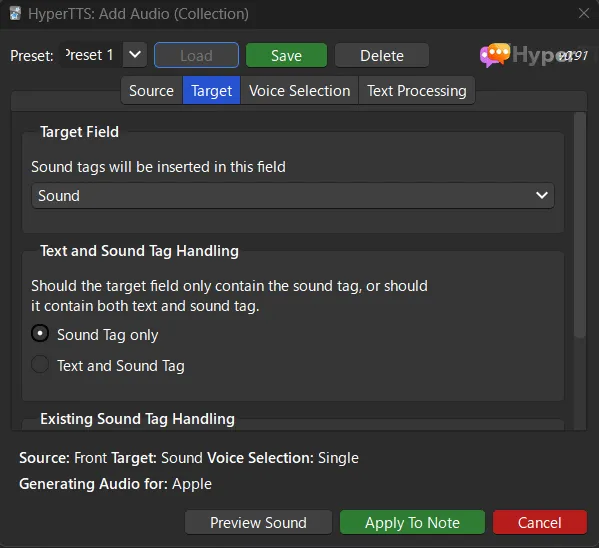Click the Hyper logo text beside bubbles
599x548 pixels.
point(542,55)
